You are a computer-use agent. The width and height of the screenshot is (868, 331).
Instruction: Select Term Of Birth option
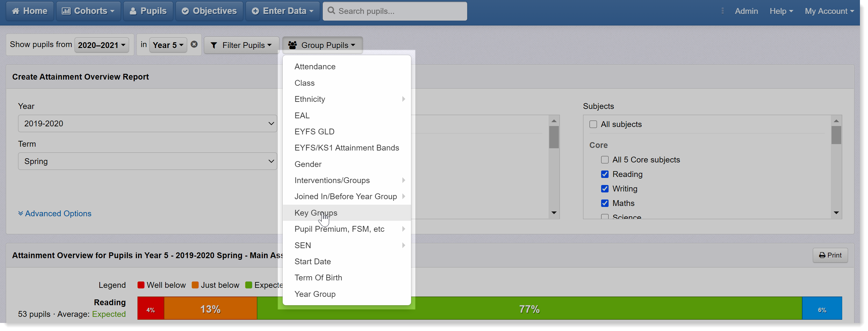pyautogui.click(x=347, y=278)
